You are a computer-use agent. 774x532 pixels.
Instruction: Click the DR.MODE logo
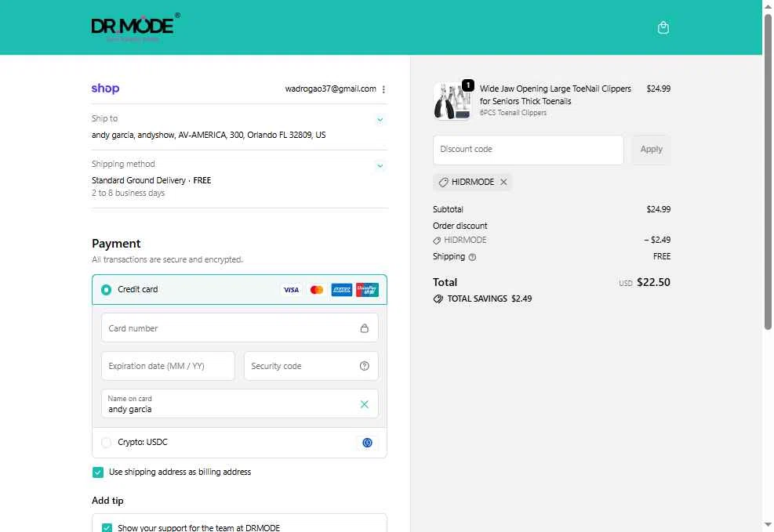tap(135, 27)
